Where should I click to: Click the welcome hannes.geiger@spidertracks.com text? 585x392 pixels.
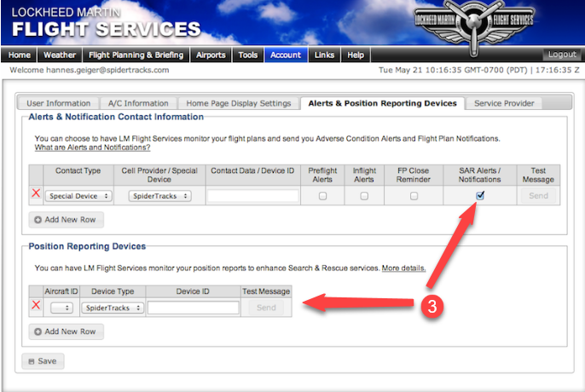point(90,70)
